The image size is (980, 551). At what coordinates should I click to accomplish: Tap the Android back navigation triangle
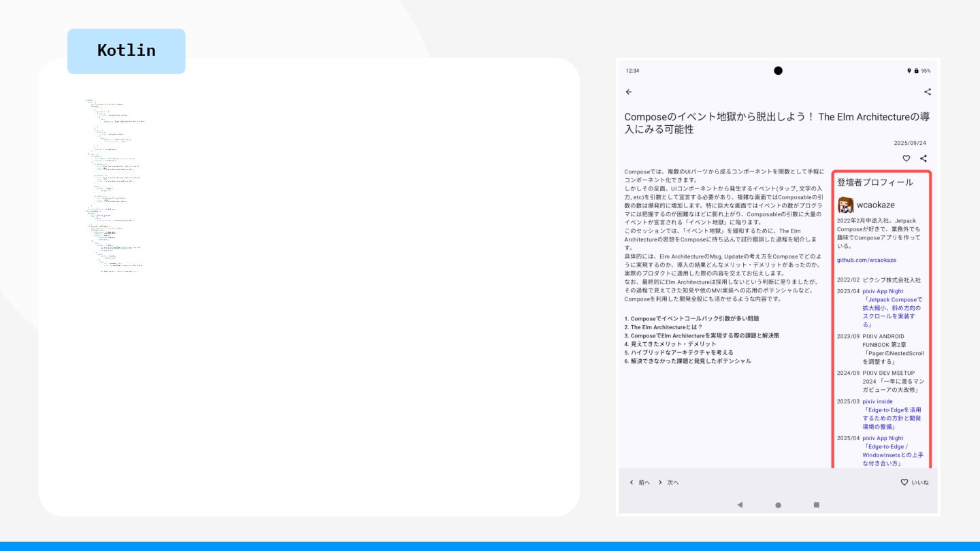(x=740, y=505)
